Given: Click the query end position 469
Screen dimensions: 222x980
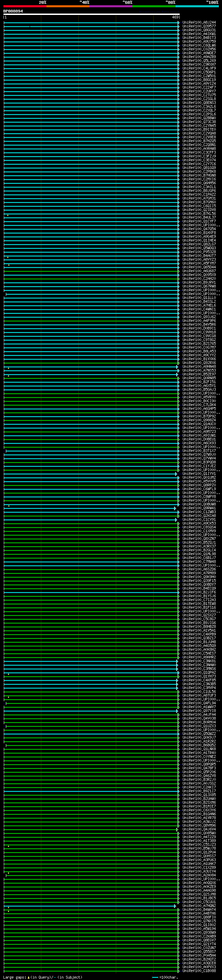Looking at the screenshot, I should pyautogui.click(x=175, y=17).
